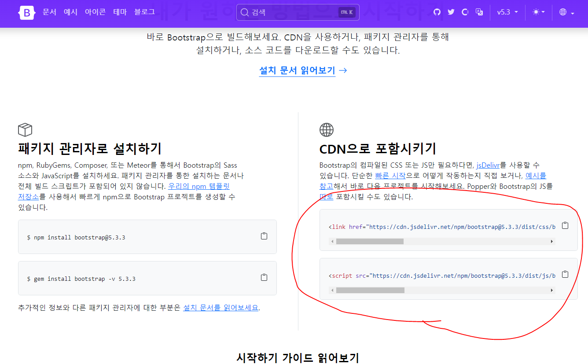The width and height of the screenshot is (588, 364).
Task: Open the Twitter icon link
Action: [451, 12]
